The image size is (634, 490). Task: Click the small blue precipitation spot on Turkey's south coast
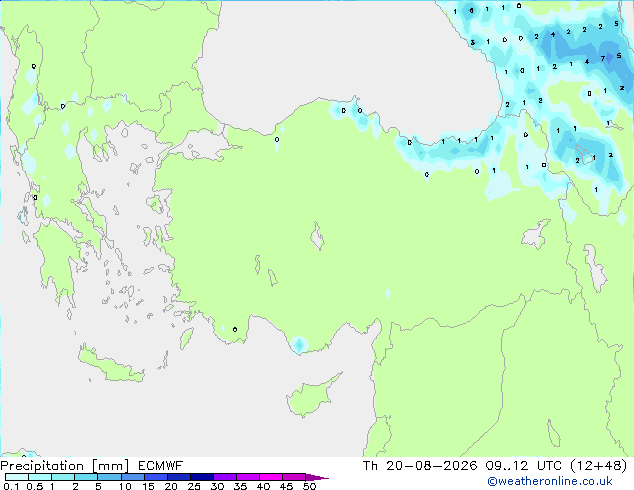click(x=299, y=345)
